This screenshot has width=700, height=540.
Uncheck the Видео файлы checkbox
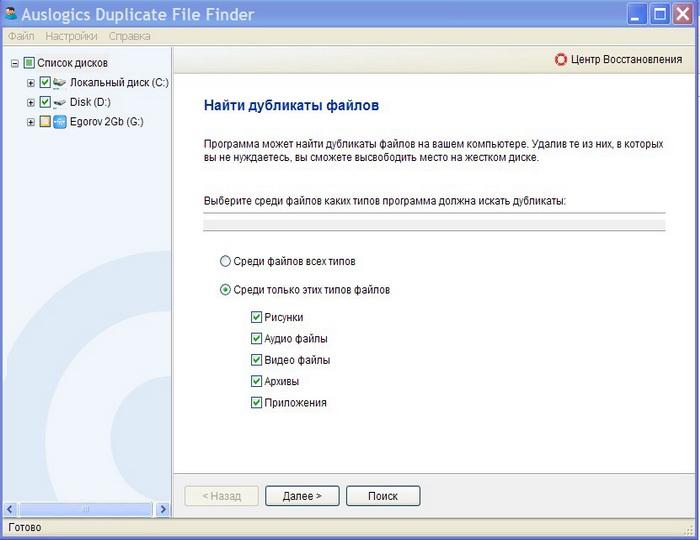pos(256,360)
